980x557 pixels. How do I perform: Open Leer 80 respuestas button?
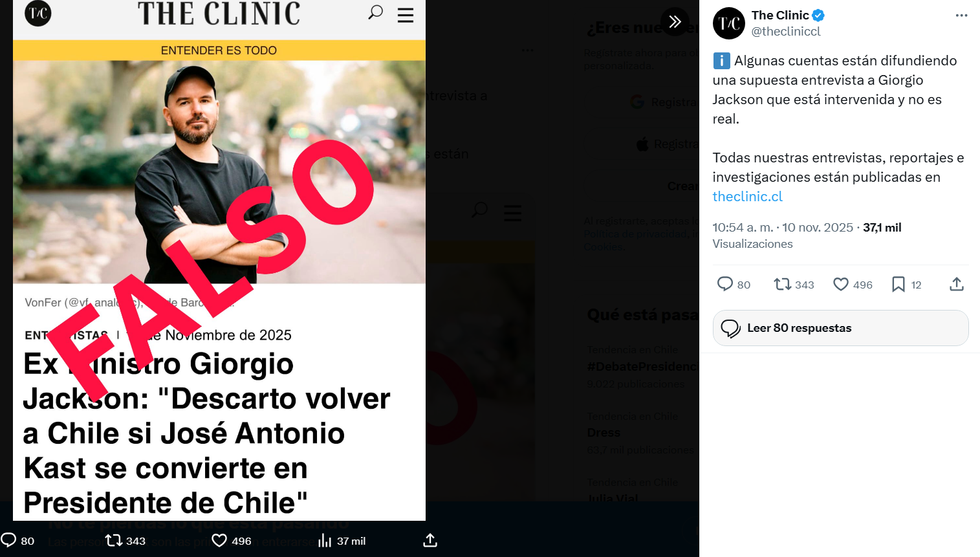point(840,328)
